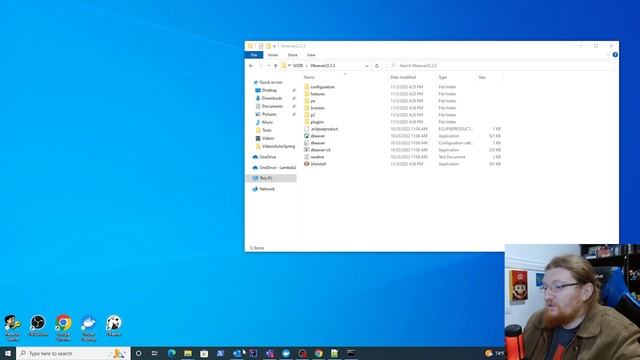
Task: Open VideosAulasSpring in the sidebar
Action: click(275, 146)
